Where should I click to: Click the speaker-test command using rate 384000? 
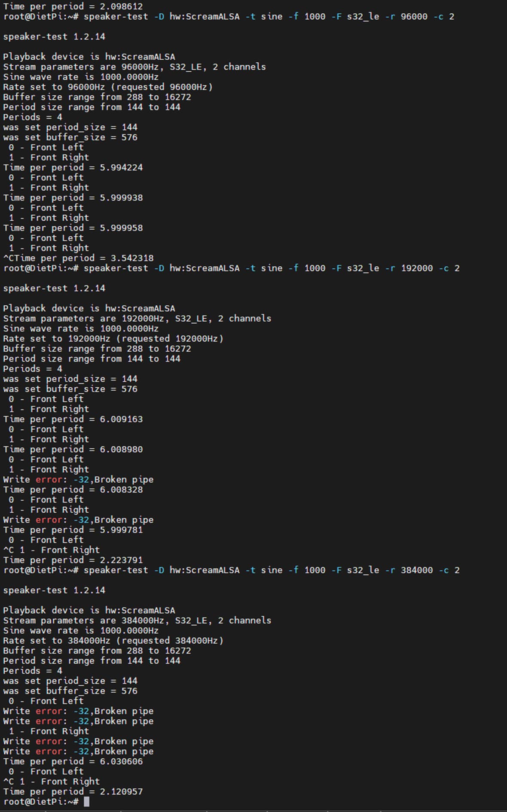coord(271,570)
